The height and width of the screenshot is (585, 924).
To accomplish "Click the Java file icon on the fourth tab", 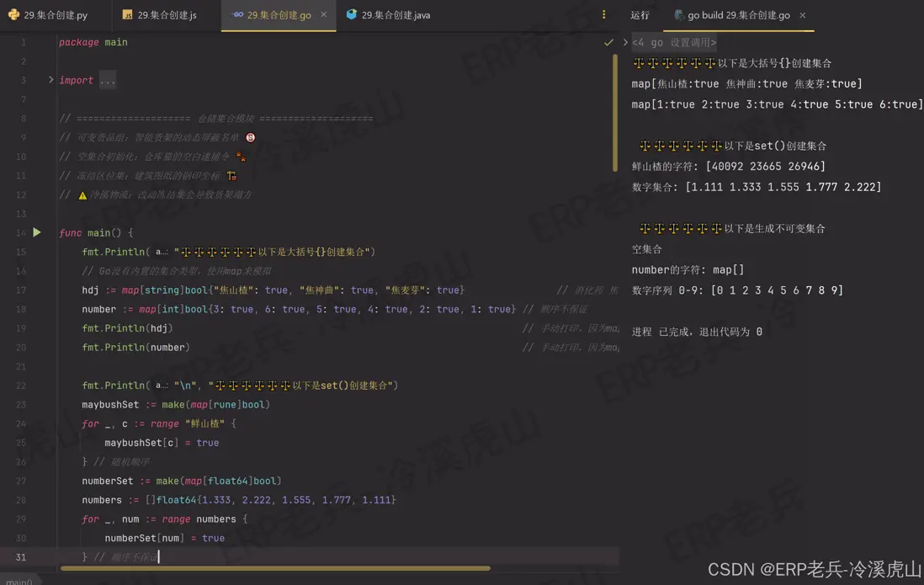I will [351, 14].
